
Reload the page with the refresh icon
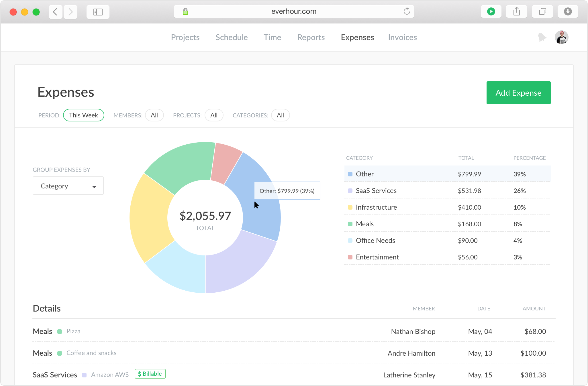pyautogui.click(x=407, y=11)
